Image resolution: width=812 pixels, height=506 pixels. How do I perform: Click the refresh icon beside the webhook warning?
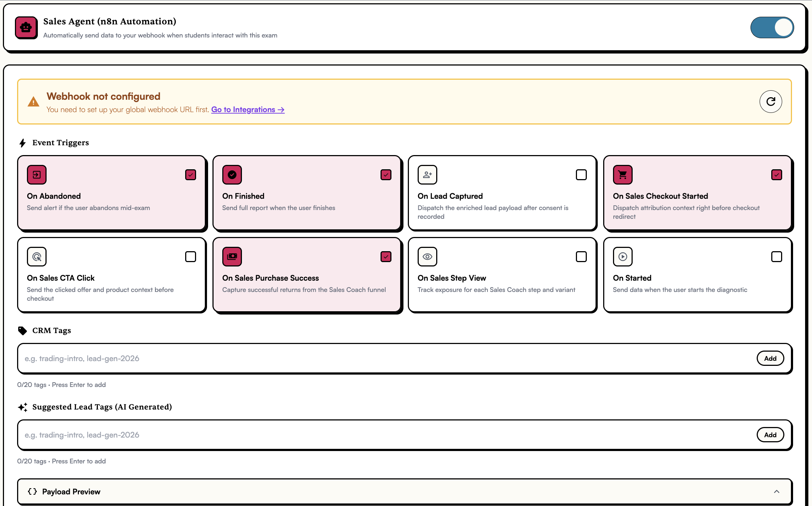coord(771,102)
